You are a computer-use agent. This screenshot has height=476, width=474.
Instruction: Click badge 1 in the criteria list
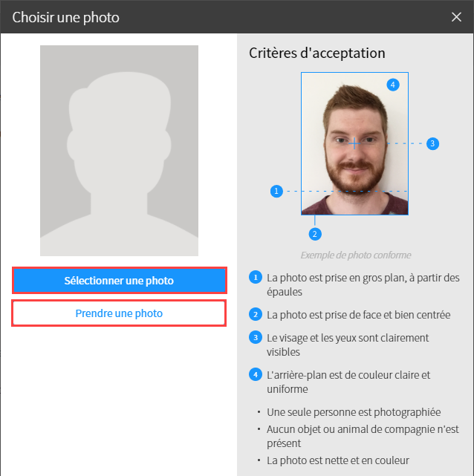pyautogui.click(x=255, y=278)
